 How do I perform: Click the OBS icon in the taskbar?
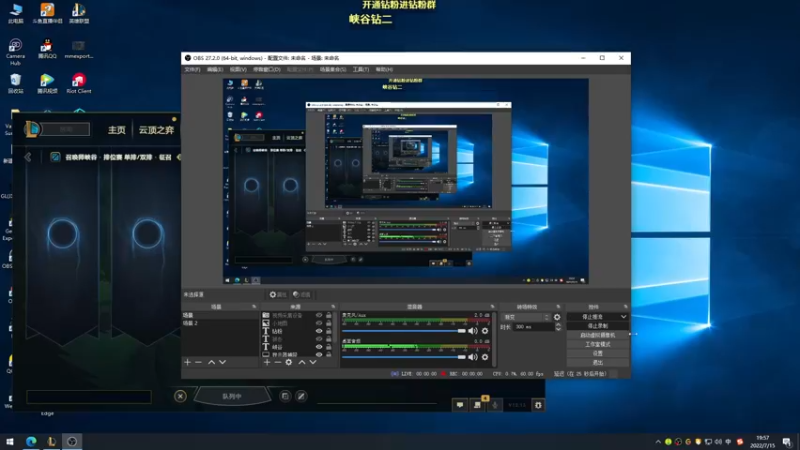pyautogui.click(x=72, y=441)
